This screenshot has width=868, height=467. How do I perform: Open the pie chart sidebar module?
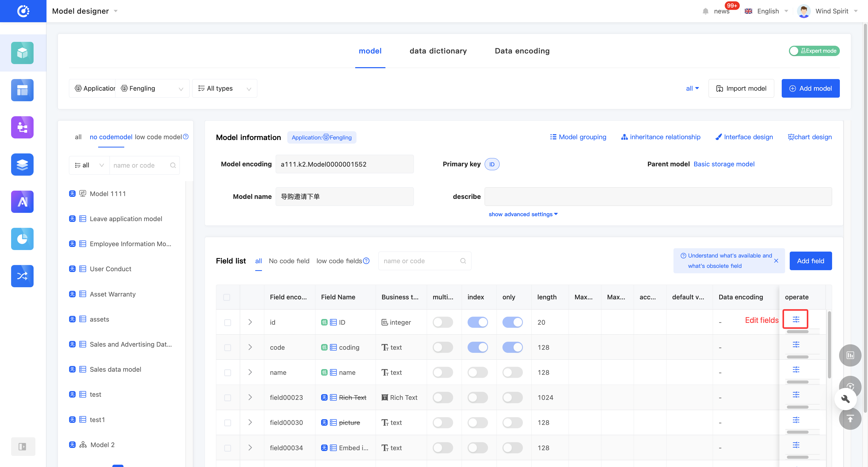click(x=22, y=239)
